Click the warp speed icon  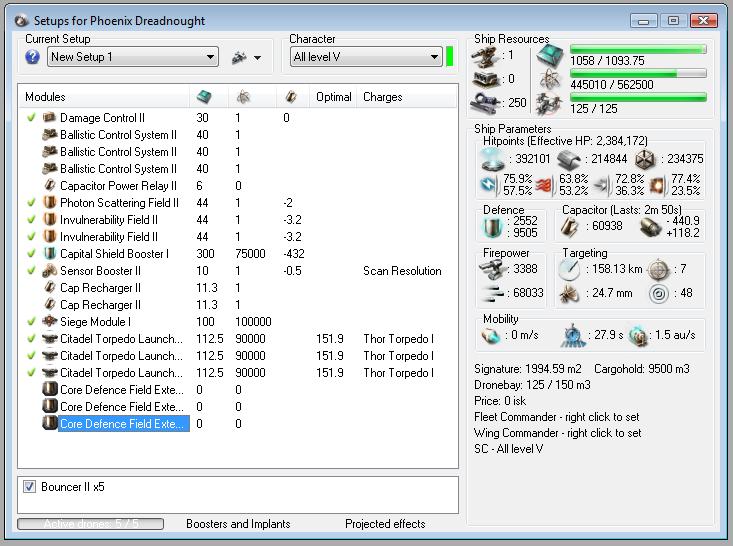coord(638,336)
